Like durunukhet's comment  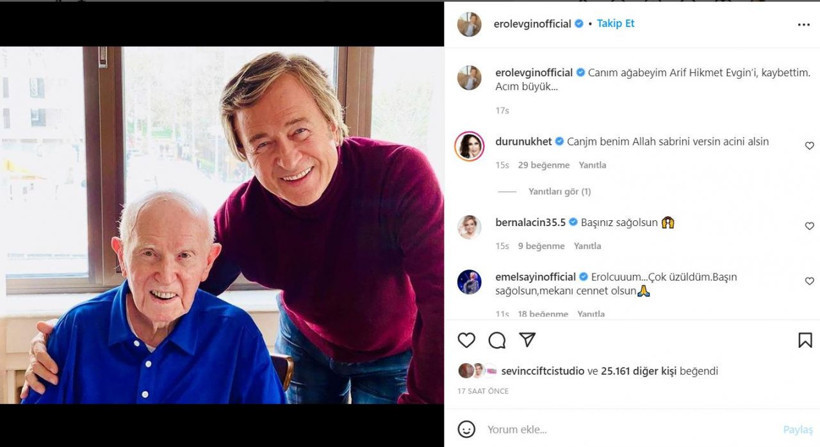point(809,146)
